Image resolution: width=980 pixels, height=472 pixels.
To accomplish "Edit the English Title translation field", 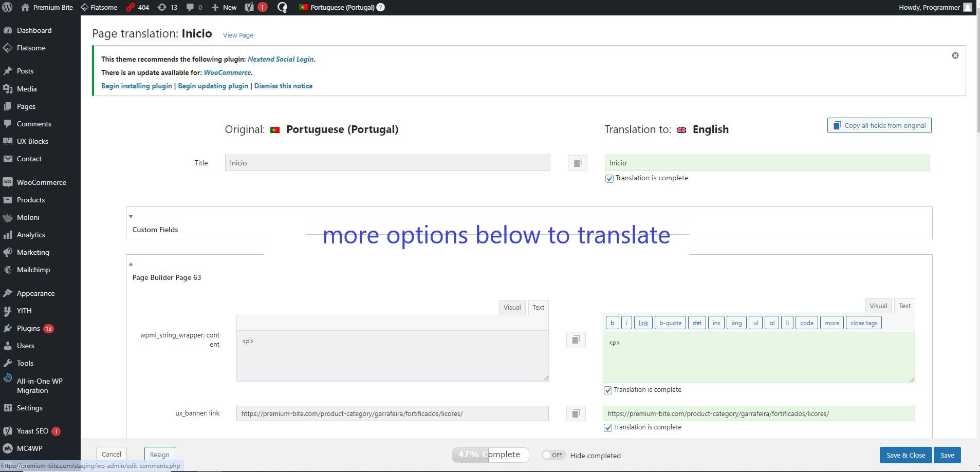I will point(767,163).
